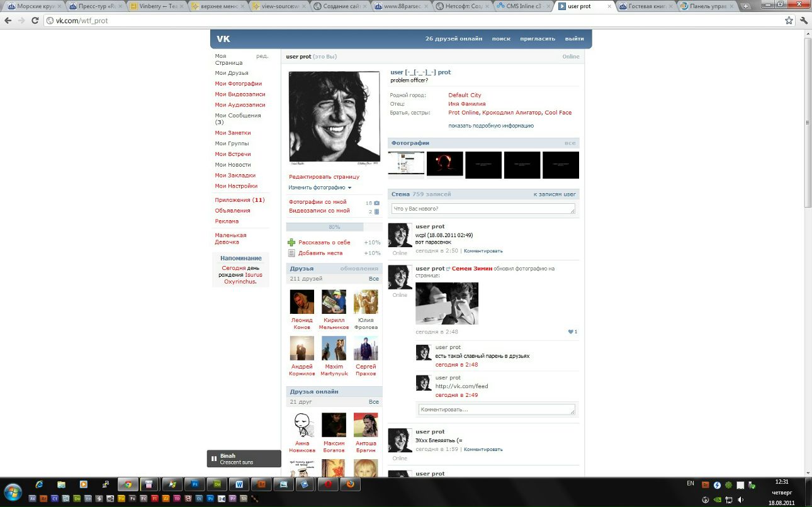Click the 80% profile completion bar
Screen dimensions: 812x507
pyautogui.click(x=334, y=226)
